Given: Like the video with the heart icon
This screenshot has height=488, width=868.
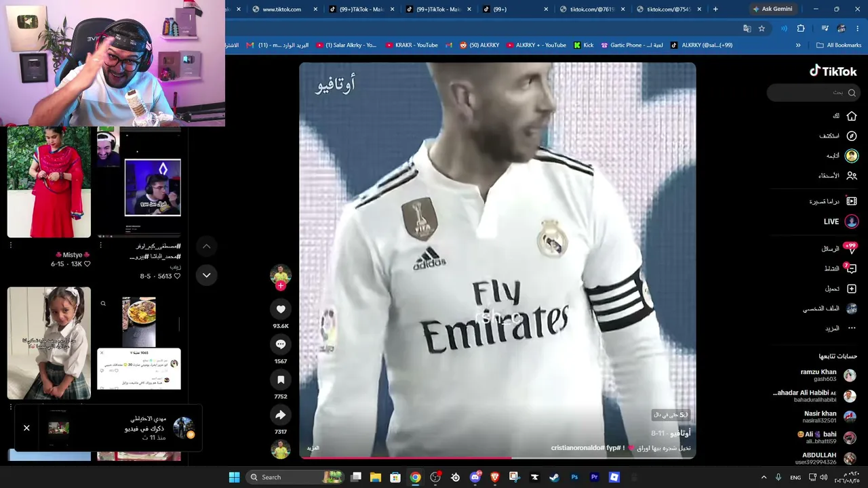Looking at the screenshot, I should 281,309.
